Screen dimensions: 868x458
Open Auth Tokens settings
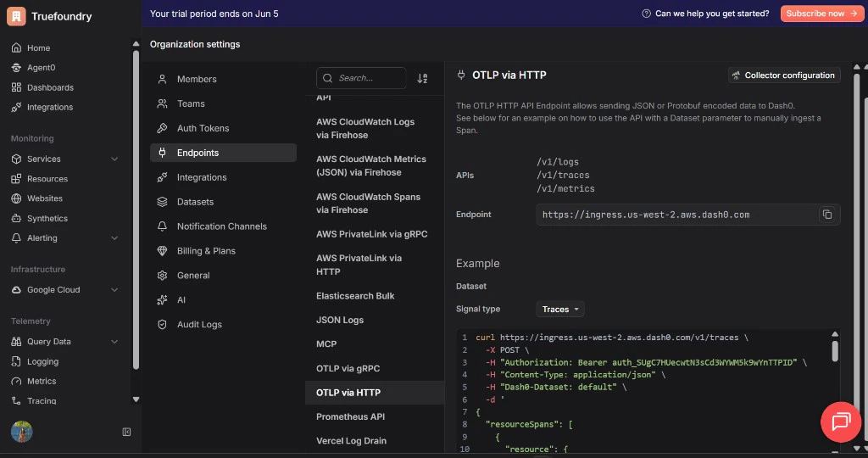(223, 128)
